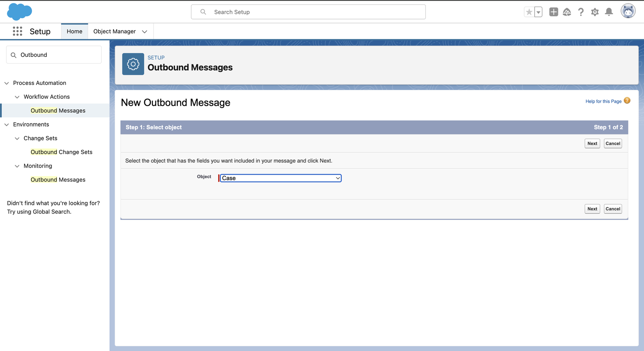Collapse the Change Sets tree node
This screenshot has height=351, width=644.
(17, 138)
